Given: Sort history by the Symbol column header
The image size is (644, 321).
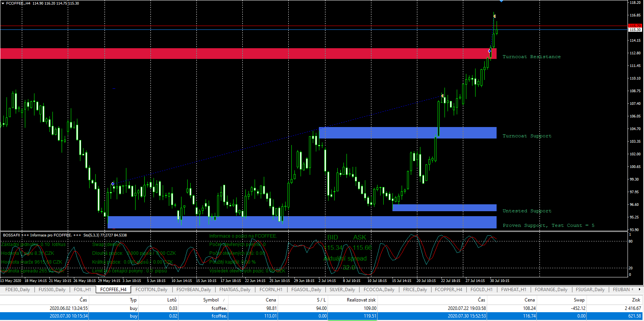Looking at the screenshot, I should pyautogui.click(x=211, y=300).
